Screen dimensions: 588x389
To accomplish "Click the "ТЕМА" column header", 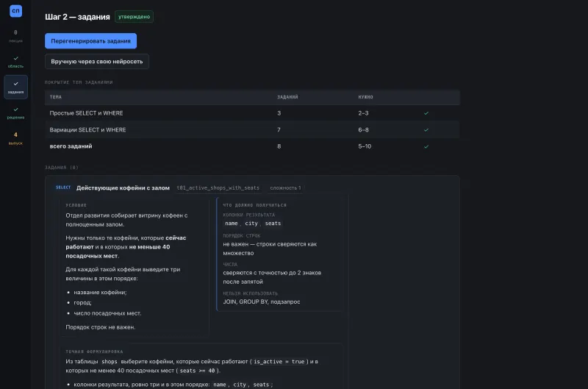I will (x=56, y=97).
